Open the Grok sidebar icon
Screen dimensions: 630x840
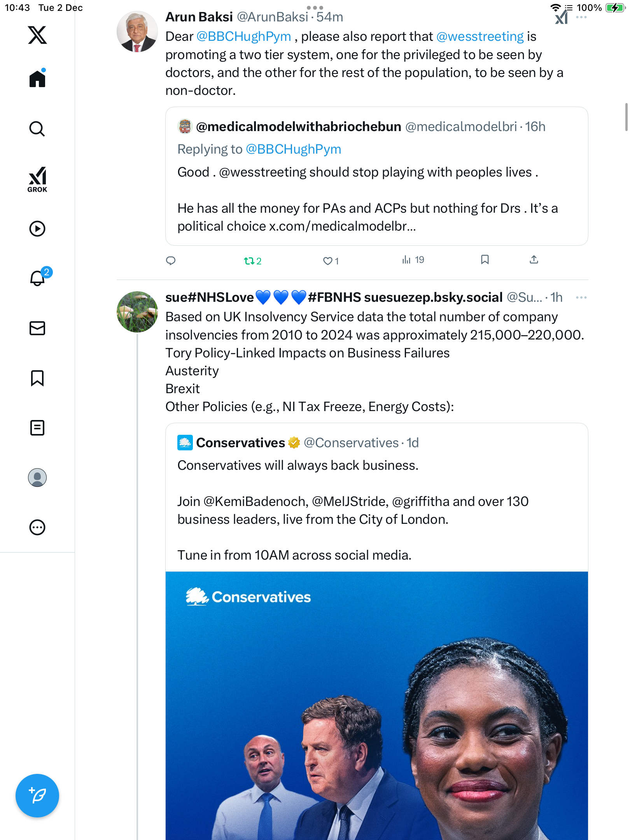[x=37, y=179]
